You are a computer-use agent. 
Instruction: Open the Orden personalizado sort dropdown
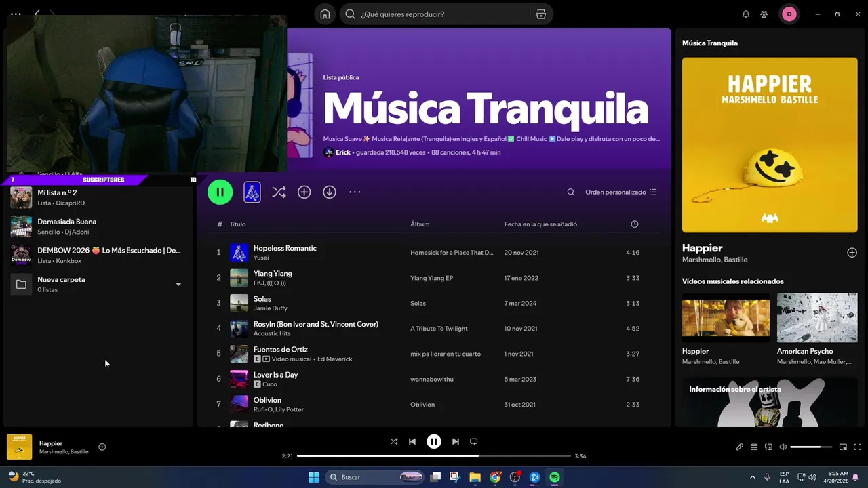[621, 192]
